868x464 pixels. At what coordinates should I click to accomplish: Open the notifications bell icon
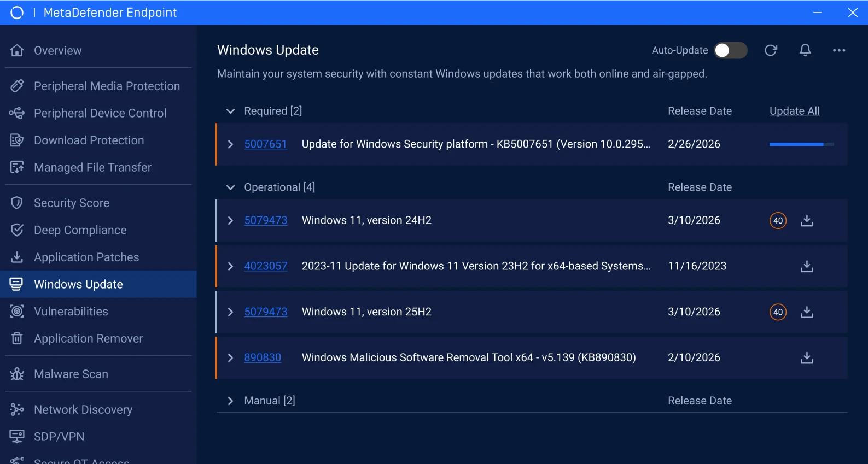coord(805,50)
